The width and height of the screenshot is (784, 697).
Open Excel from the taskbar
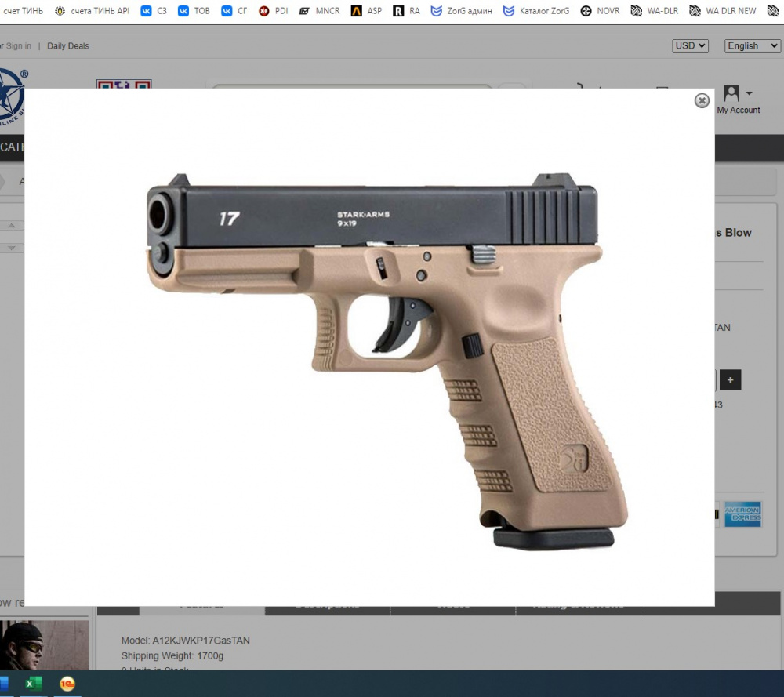click(x=30, y=684)
